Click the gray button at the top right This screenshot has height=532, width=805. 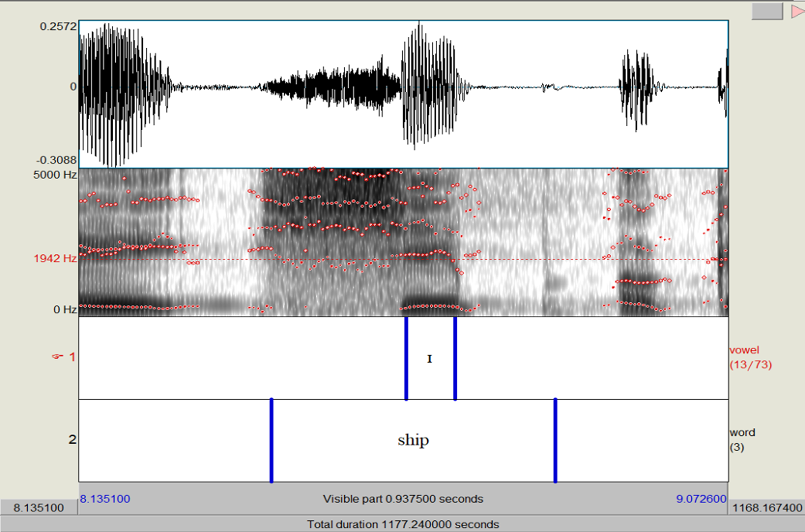click(x=767, y=11)
